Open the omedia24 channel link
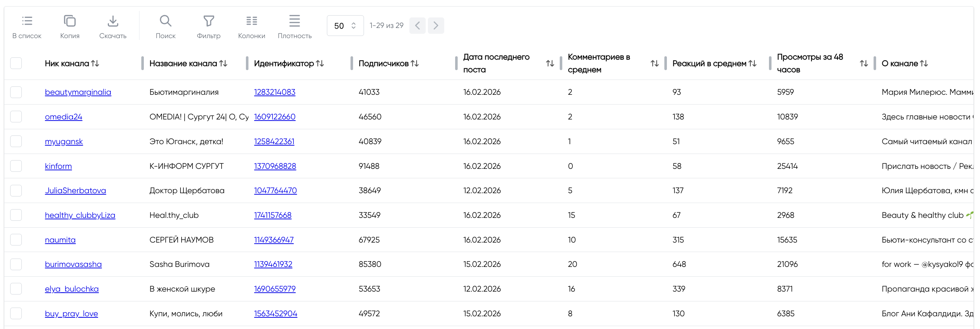This screenshot has height=329, width=980. coord(64,117)
